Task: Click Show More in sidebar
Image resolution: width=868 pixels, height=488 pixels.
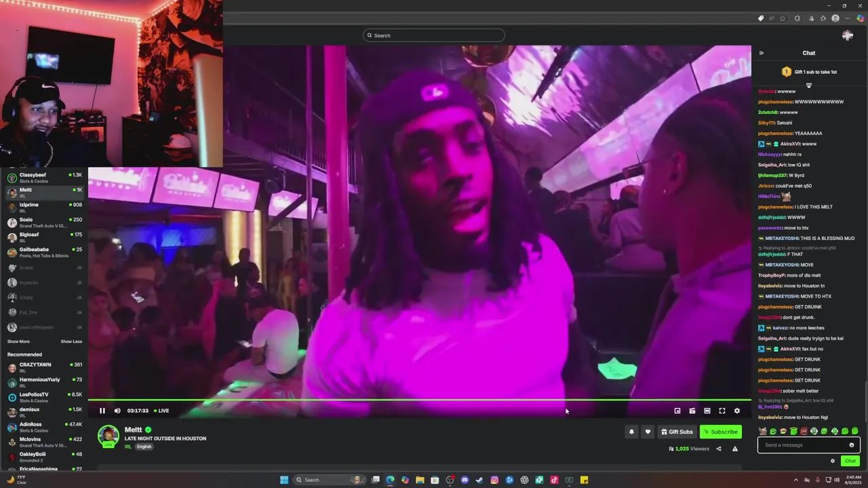Action: (x=18, y=342)
